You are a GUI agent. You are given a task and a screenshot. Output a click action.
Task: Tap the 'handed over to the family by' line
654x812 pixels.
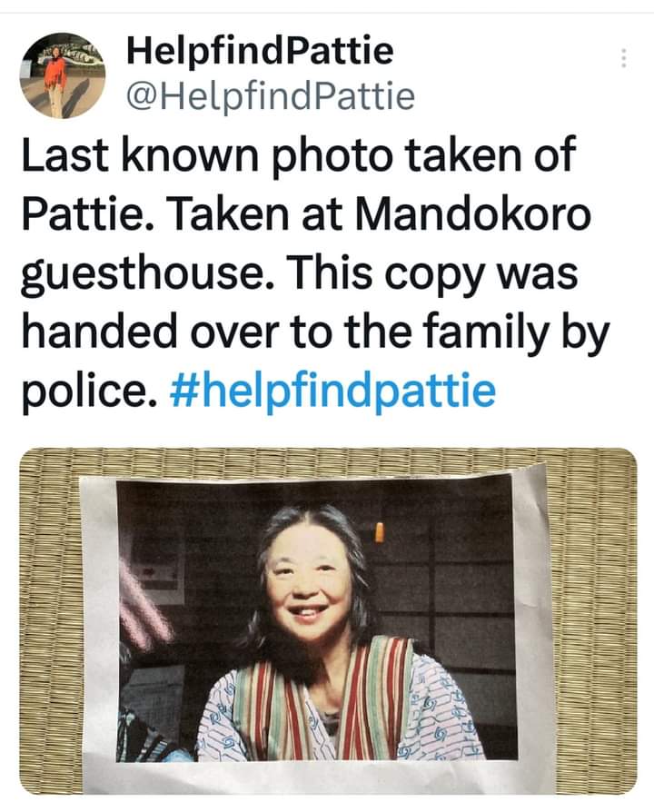click(x=315, y=332)
